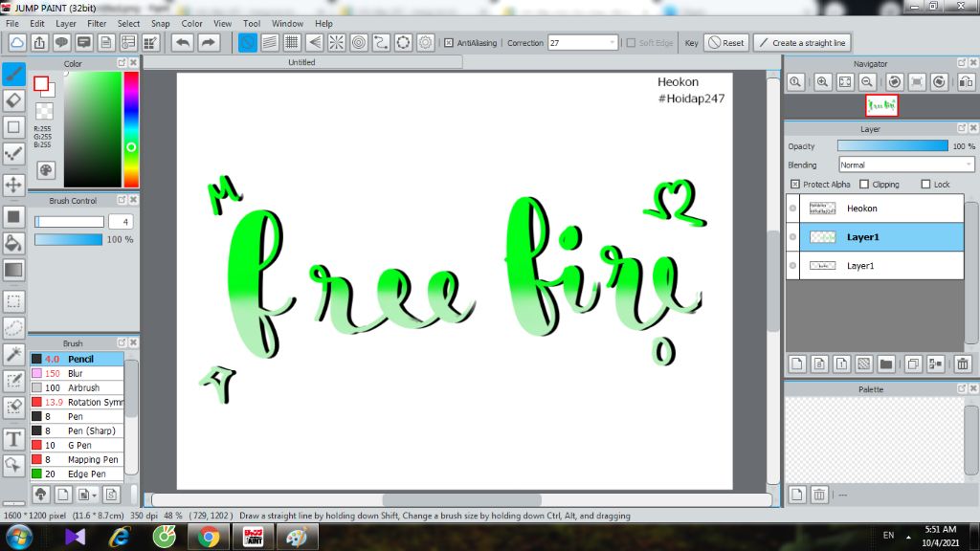980x551 pixels.
Task: Click the Redo arrow in toolbar
Action: click(208, 42)
